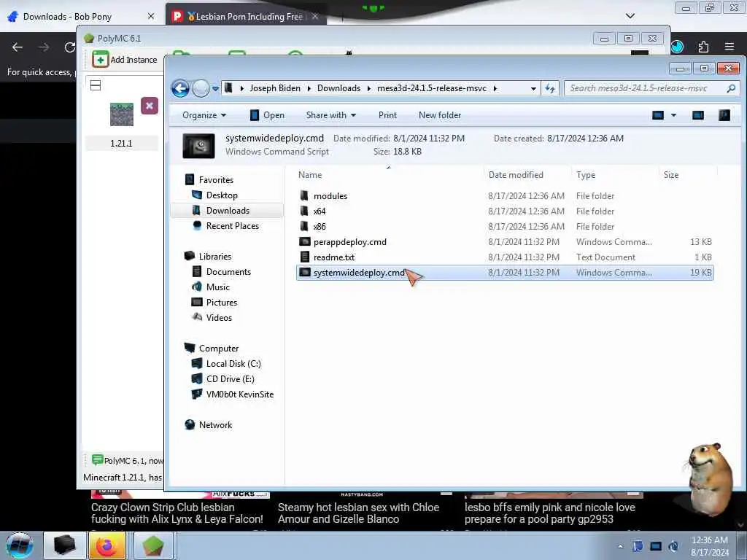Screen dimensions: 747x560
Task: Toggle the preview pane icon
Action: click(x=698, y=115)
